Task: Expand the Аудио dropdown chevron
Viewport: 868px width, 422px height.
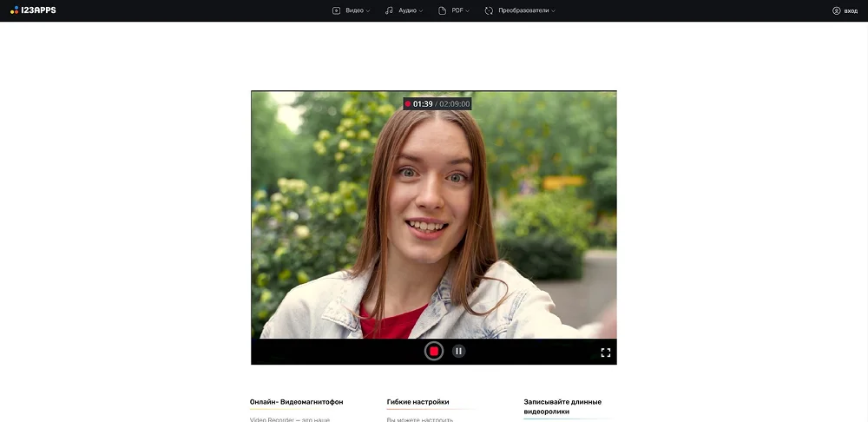Action: [x=421, y=11]
